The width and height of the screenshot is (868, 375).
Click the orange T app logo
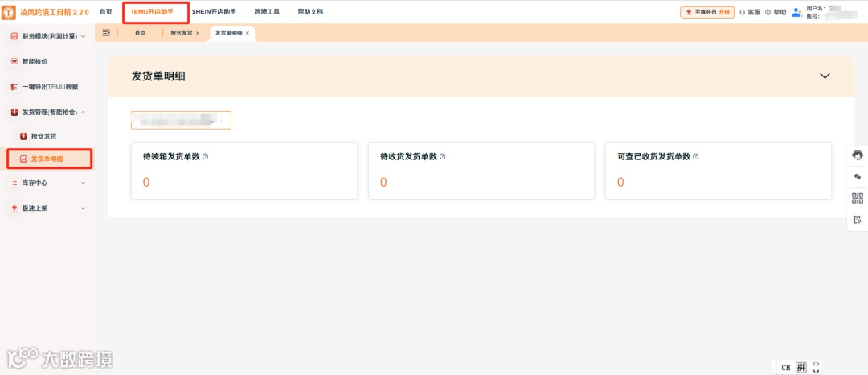[x=10, y=12]
